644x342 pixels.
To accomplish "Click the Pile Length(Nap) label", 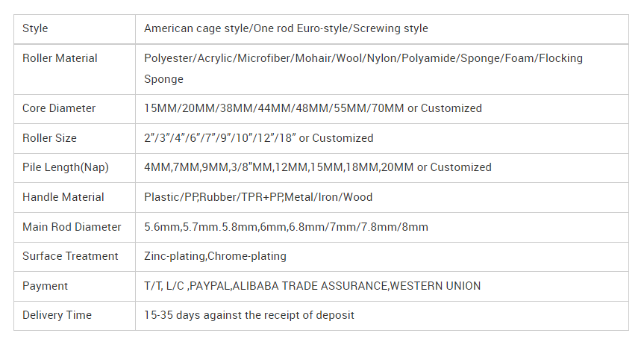I will click(x=66, y=167).
